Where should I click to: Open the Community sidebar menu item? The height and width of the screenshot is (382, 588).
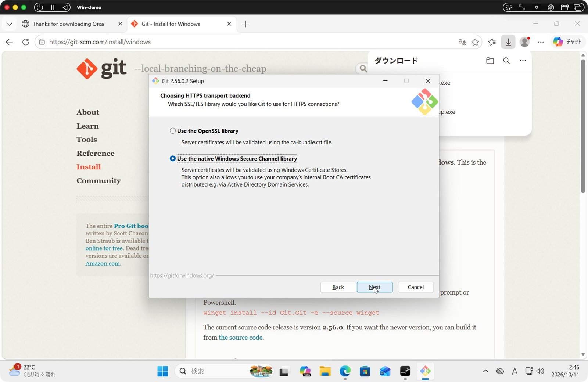tap(98, 181)
